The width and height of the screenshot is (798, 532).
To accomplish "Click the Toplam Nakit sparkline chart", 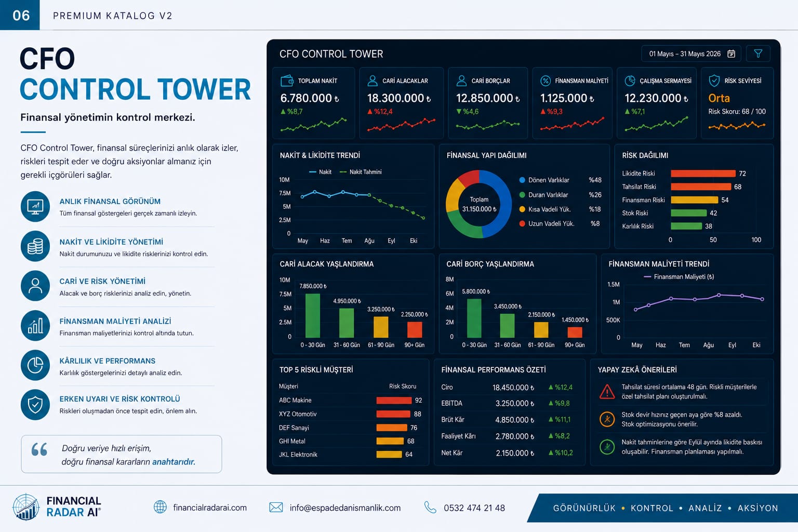I will [x=313, y=125].
